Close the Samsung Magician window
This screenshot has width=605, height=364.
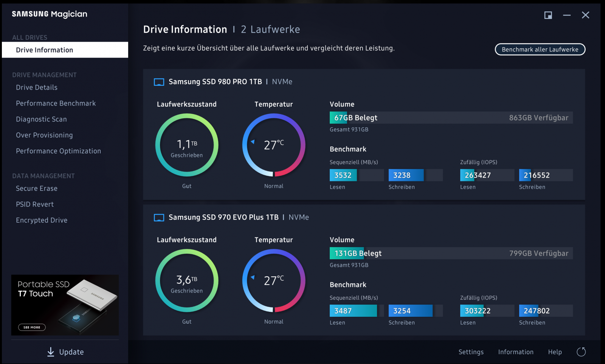click(x=585, y=15)
